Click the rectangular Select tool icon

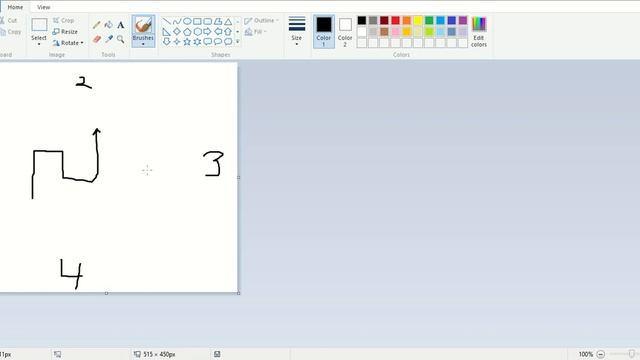[x=39, y=24]
